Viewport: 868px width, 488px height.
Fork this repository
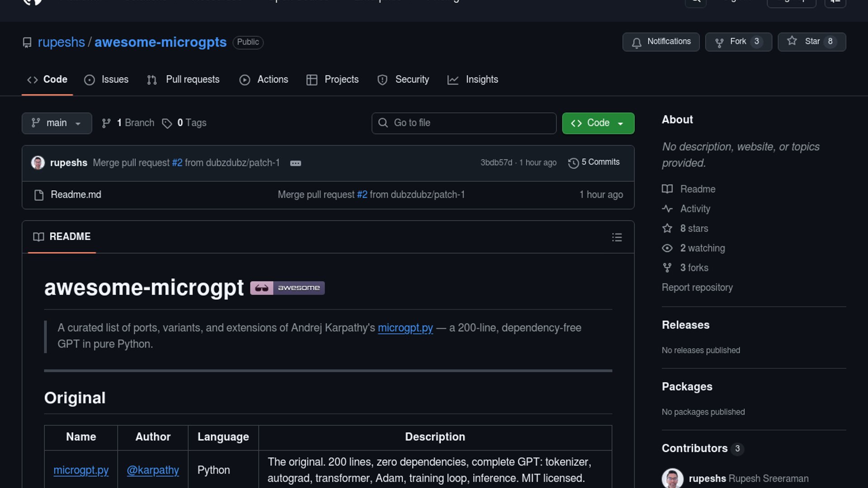tap(738, 42)
